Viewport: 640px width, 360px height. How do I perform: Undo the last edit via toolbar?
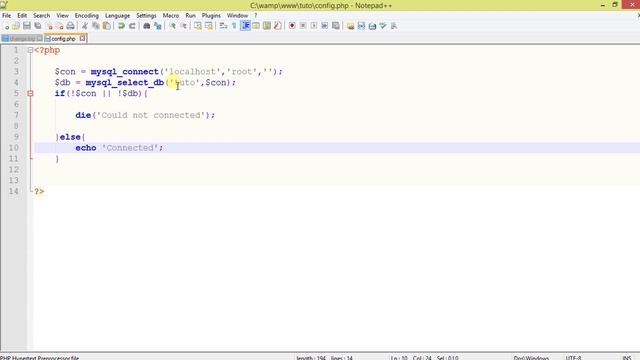click(121, 26)
